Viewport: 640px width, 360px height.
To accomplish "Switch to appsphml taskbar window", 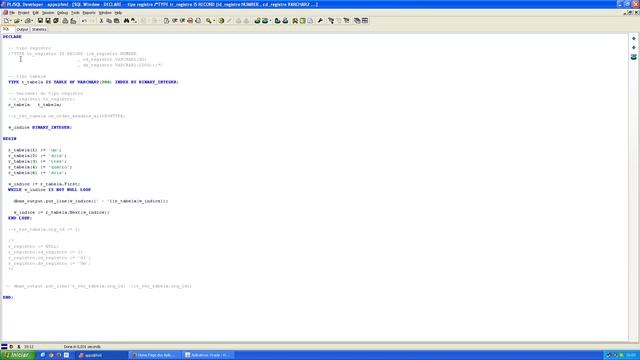I will 101,355.
